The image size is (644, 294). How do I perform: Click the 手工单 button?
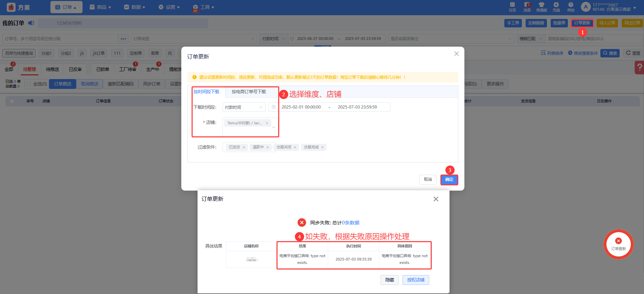pyautogui.click(x=513, y=23)
